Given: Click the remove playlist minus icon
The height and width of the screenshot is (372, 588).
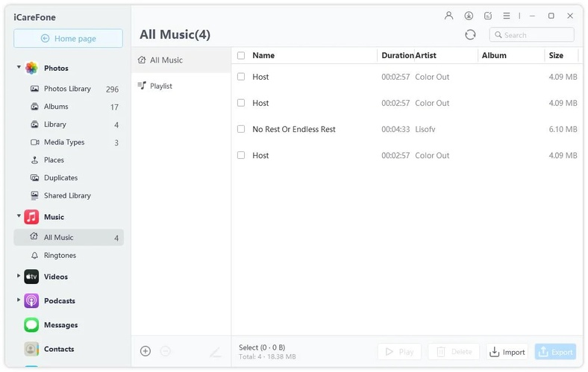Looking at the screenshot, I should click(x=166, y=351).
